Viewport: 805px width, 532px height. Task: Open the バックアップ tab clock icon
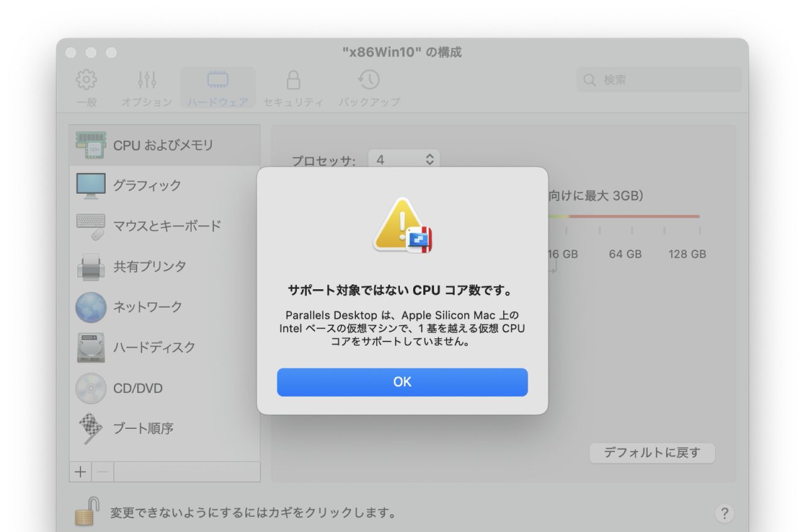[x=369, y=80]
